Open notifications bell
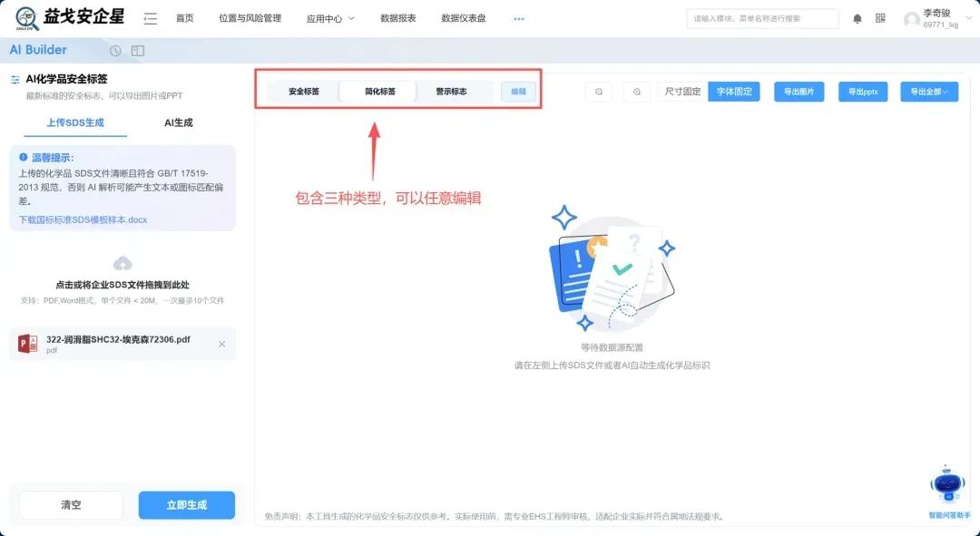Image resolution: width=980 pixels, height=536 pixels. 857,19
